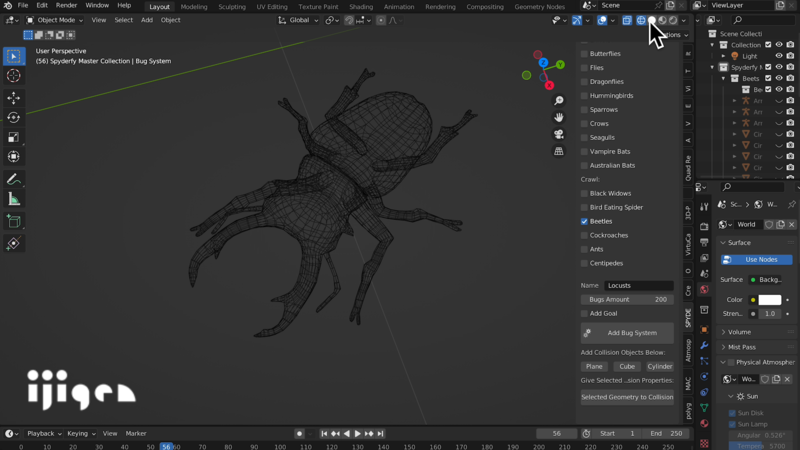Image resolution: width=800 pixels, height=450 pixels.
Task: Click the white world Color swatch
Action: coord(769,299)
